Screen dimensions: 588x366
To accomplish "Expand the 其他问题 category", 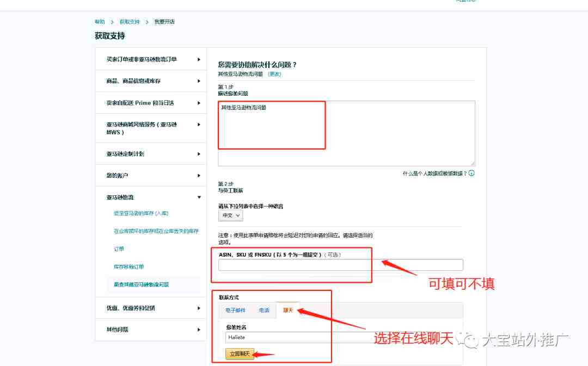I will pos(151,330).
